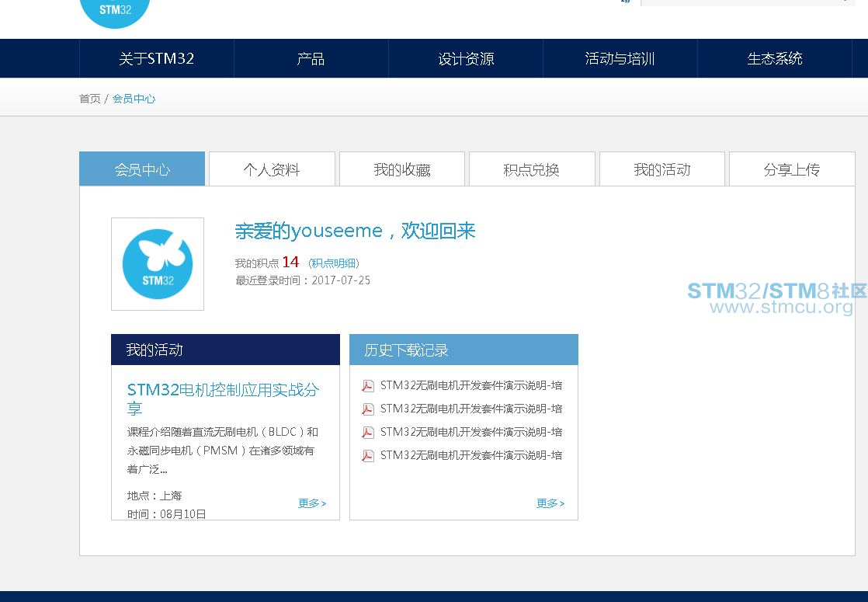Screen dimensions: 868x602
Task: Click 更多 in the 我的活动 panel
Action: click(x=311, y=503)
